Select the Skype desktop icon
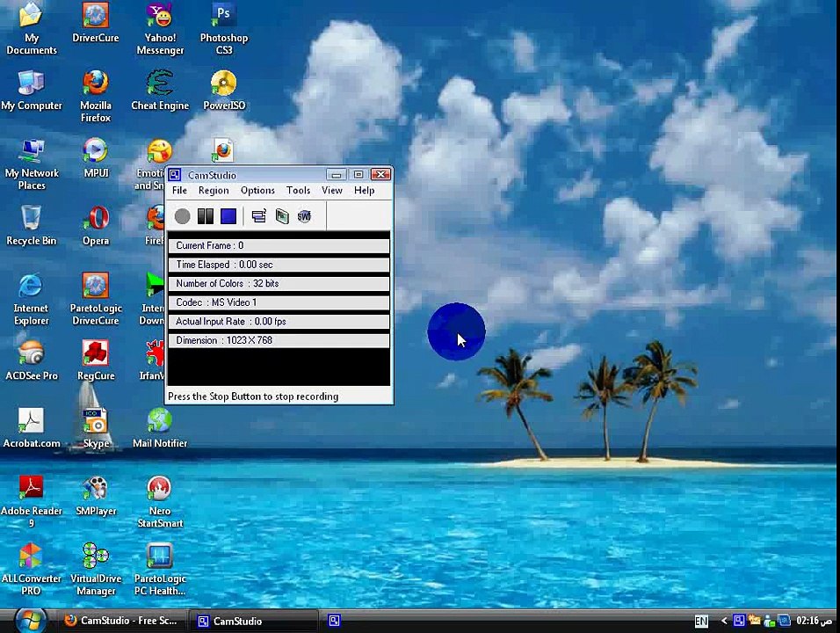Image resolution: width=840 pixels, height=633 pixels. click(x=96, y=428)
